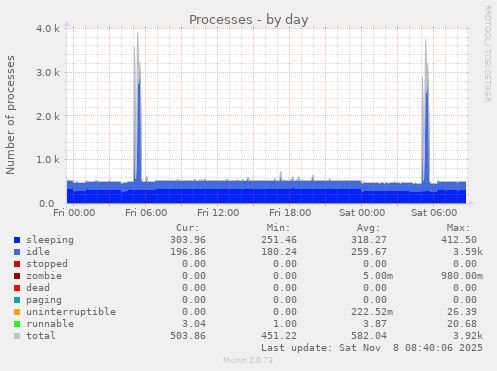
Task: Click the runnable legend color swatch
Action: coord(17,324)
